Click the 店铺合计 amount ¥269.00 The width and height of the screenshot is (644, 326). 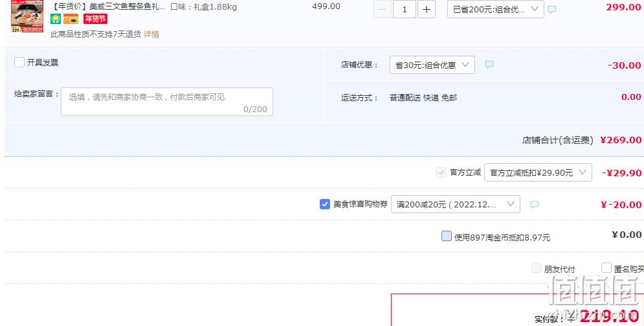coord(621,140)
